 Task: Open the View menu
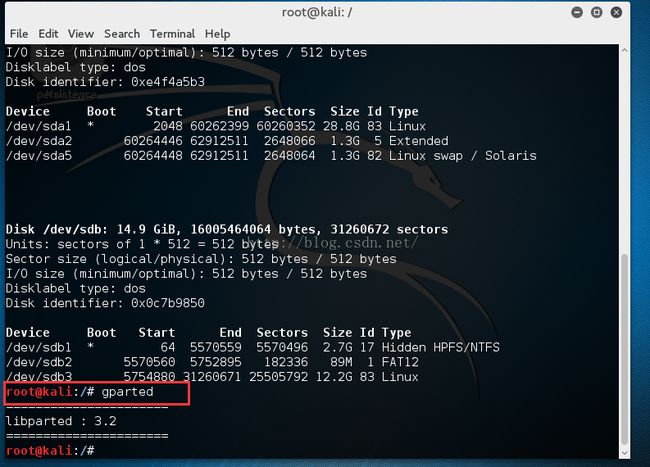81,34
